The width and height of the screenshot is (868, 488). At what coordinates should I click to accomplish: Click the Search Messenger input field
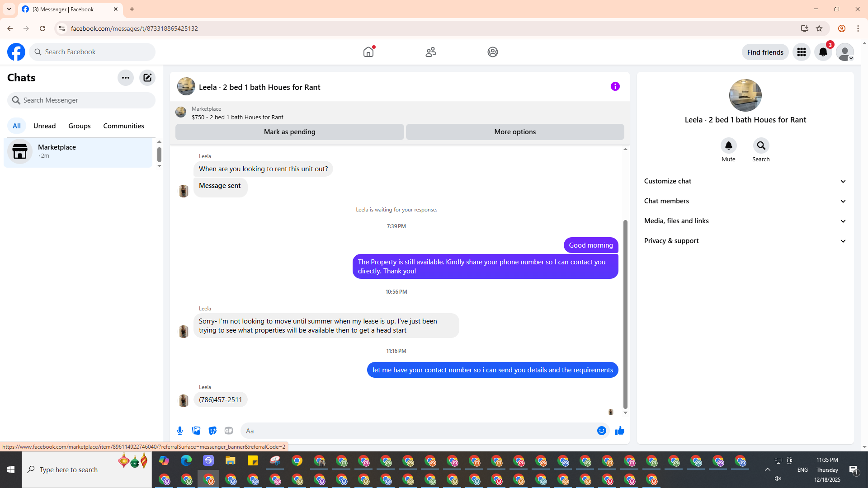tap(86, 100)
